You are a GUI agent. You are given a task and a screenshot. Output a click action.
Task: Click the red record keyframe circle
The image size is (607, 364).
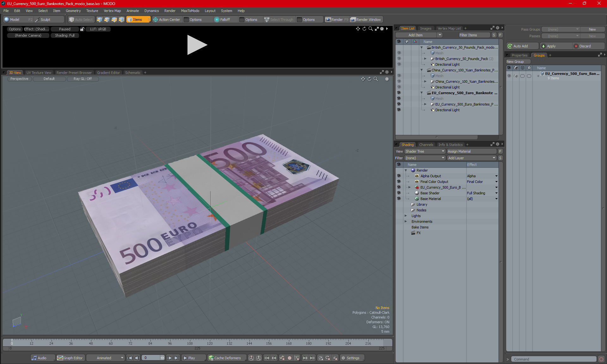point(289,358)
